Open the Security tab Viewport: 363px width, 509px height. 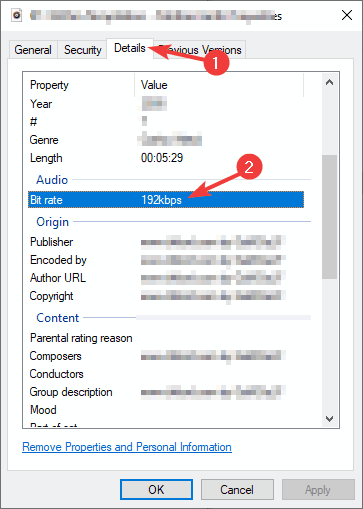pos(82,50)
